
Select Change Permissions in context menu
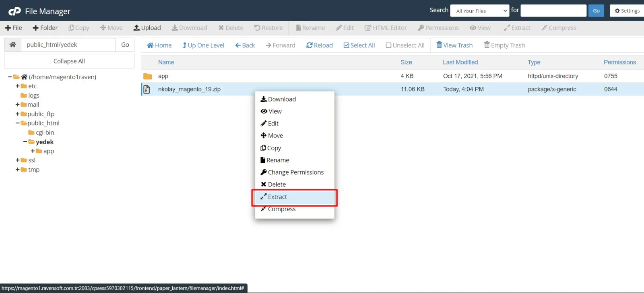[295, 172]
